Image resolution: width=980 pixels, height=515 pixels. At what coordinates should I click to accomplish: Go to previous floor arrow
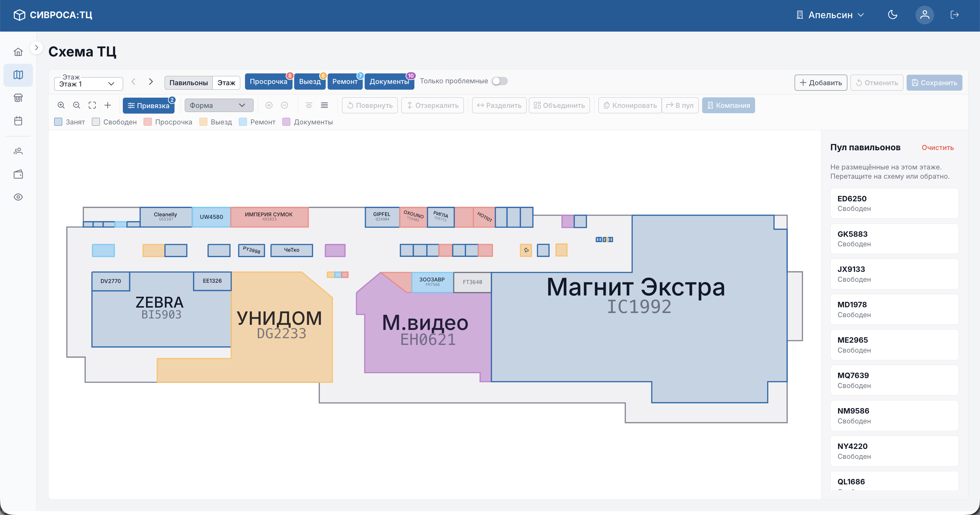[134, 82]
